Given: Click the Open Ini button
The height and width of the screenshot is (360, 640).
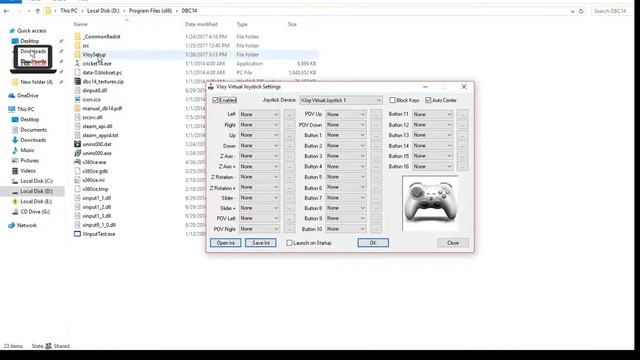Looking at the screenshot, I should coord(226,243).
